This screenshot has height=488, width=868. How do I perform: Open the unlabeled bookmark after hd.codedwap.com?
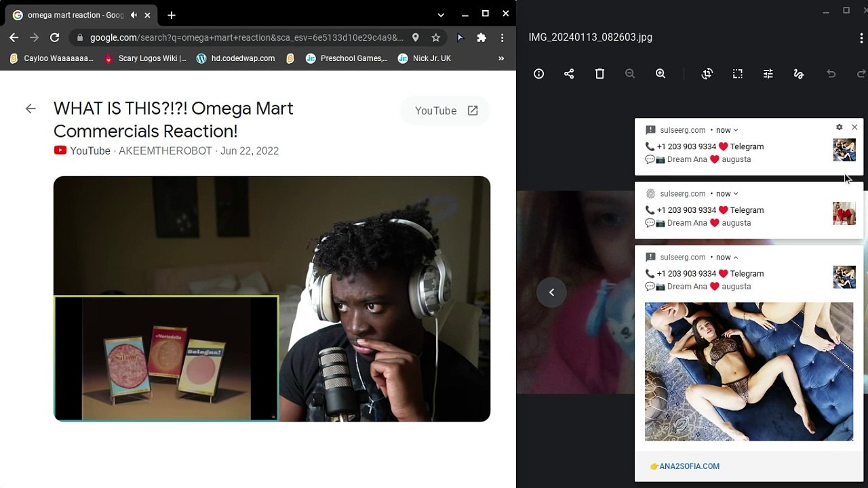290,58
